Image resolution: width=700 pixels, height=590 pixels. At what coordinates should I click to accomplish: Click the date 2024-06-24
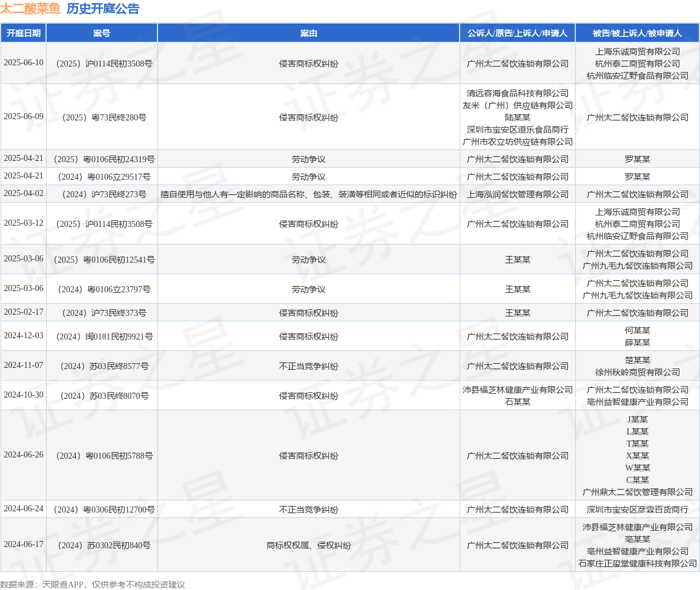24,508
